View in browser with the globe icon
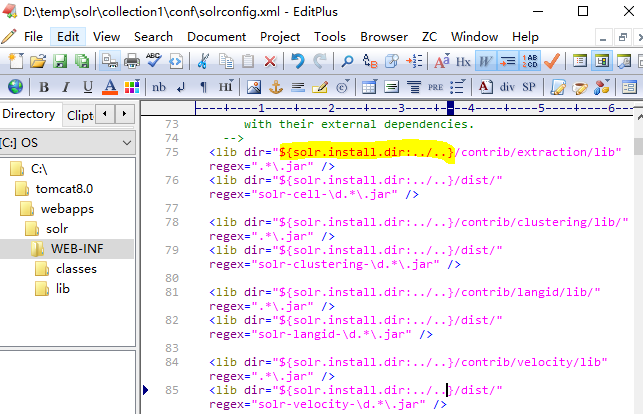643x414 pixels. click(x=16, y=87)
